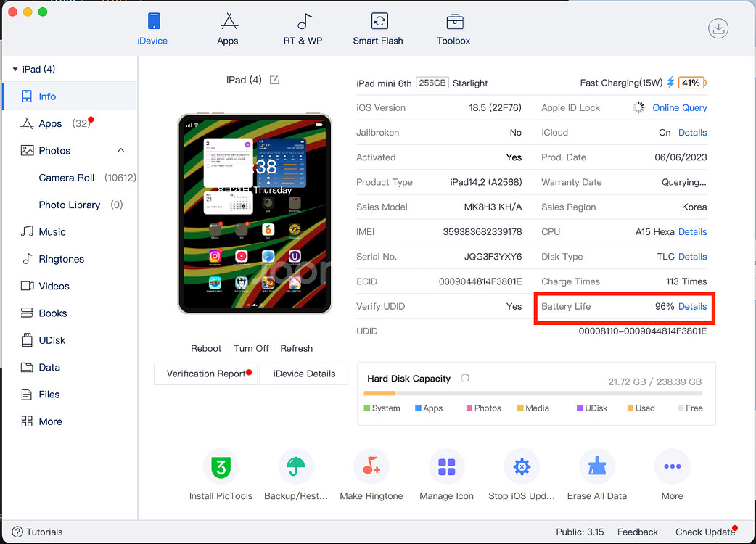Click the Feedback link
This screenshot has width=756, height=544.
(638, 532)
